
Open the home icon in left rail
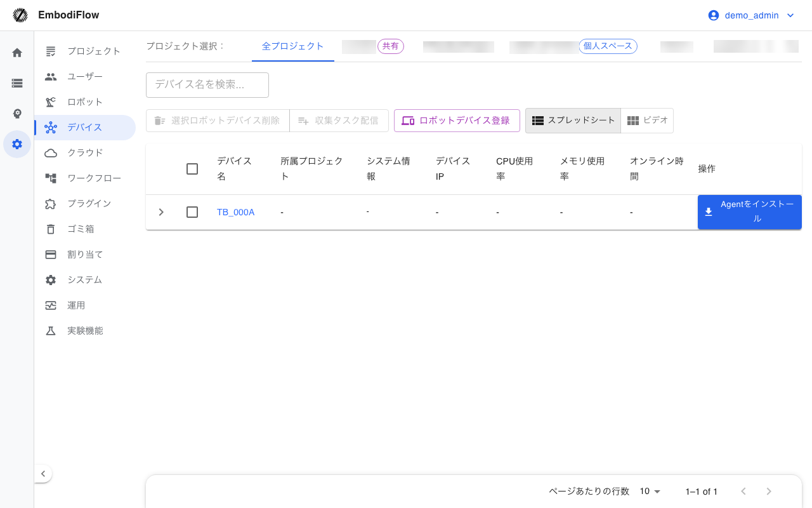tap(17, 53)
